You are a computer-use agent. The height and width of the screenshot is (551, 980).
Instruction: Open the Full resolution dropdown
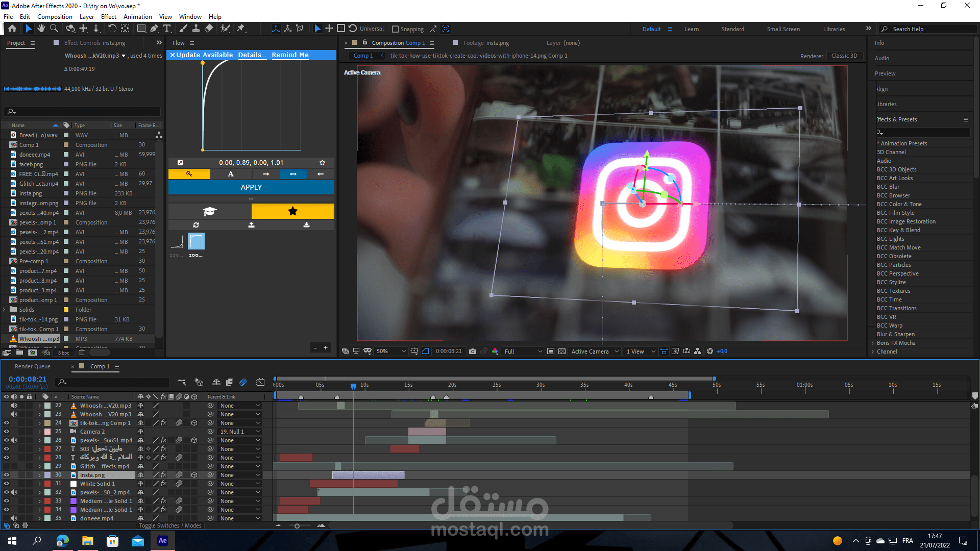coord(523,351)
